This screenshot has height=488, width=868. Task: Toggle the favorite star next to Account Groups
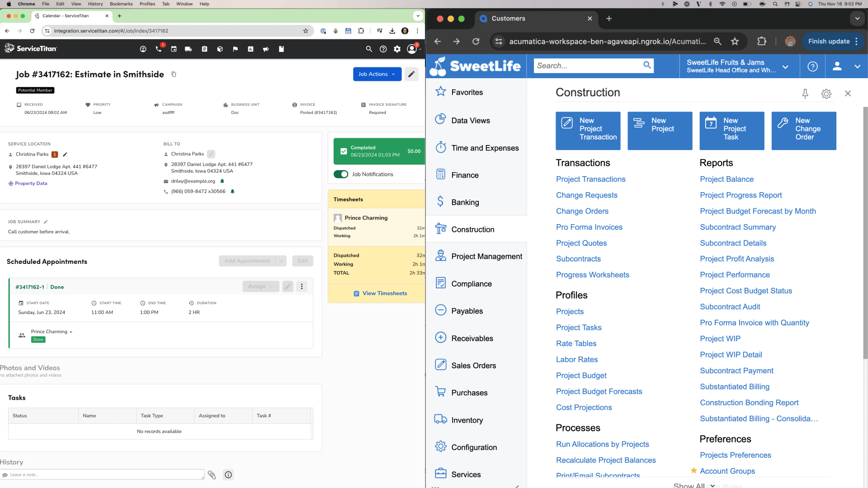click(x=693, y=470)
